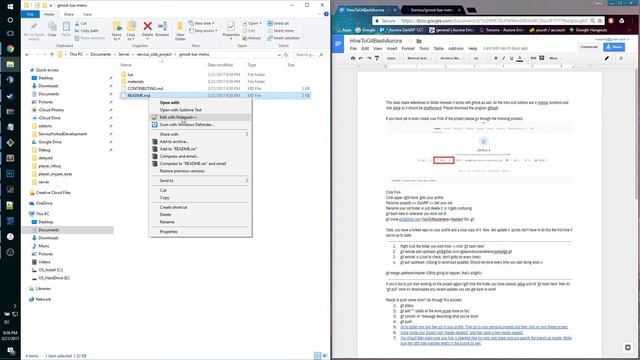
Task: Open the Normal text style dropdown
Action: (x=420, y=58)
